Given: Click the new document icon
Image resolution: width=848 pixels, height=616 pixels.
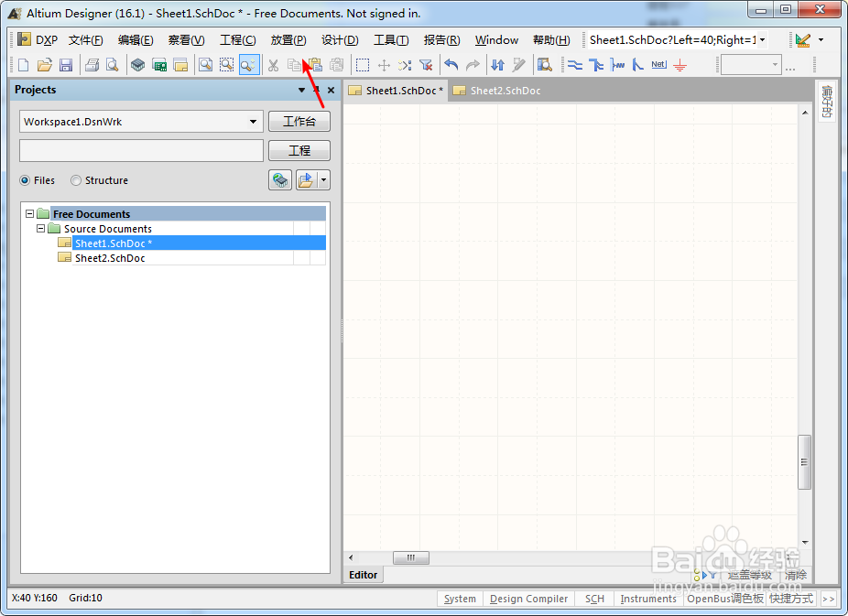Looking at the screenshot, I should 23,65.
